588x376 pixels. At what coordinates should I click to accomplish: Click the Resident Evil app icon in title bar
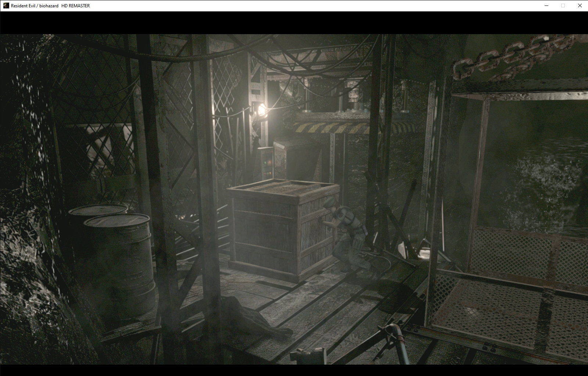pyautogui.click(x=6, y=6)
